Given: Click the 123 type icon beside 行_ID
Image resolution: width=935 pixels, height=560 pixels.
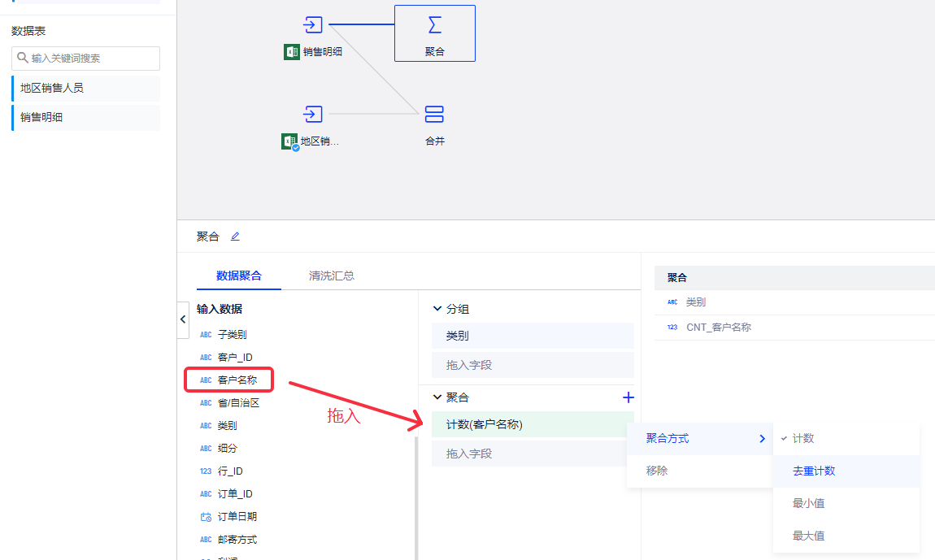Looking at the screenshot, I should 206,471.
